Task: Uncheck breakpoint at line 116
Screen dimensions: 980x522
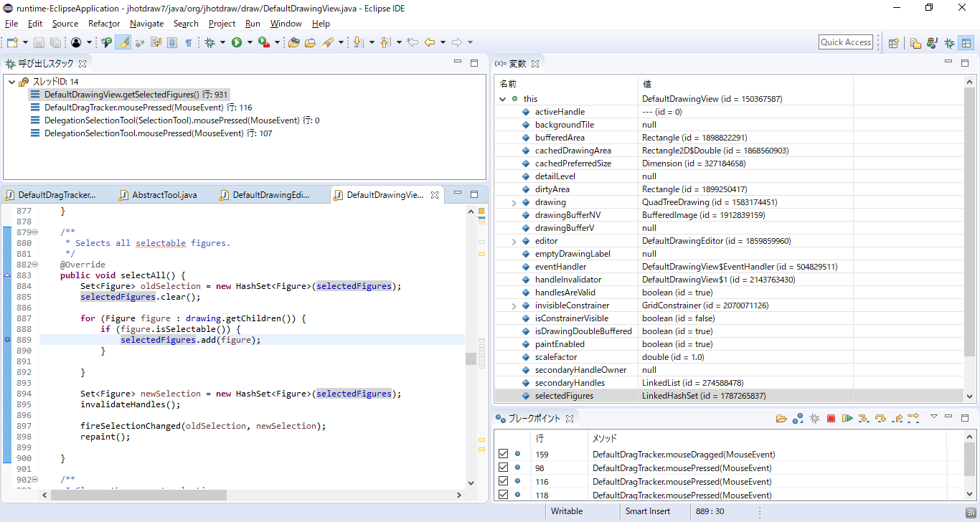Action: pyautogui.click(x=503, y=481)
